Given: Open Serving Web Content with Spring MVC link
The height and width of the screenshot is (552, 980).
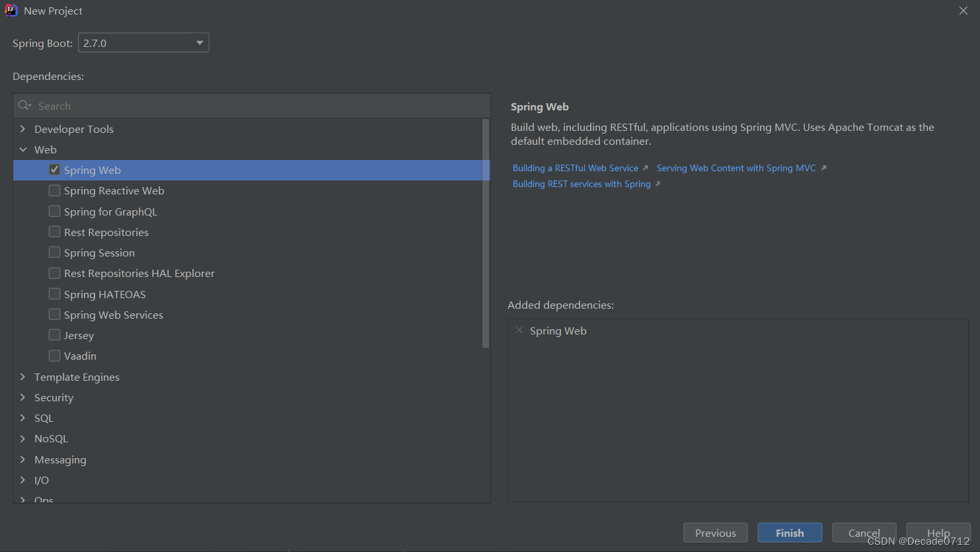Looking at the screenshot, I should 736,168.
